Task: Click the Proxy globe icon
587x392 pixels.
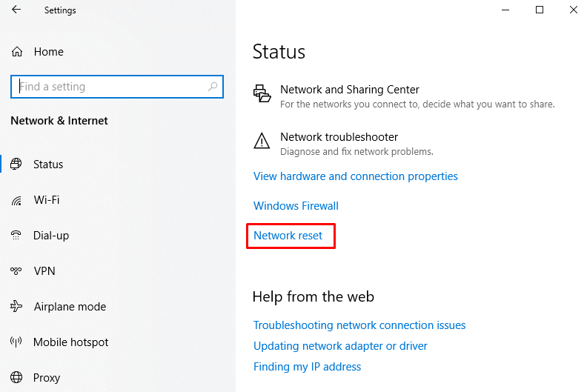Action: [x=16, y=378]
